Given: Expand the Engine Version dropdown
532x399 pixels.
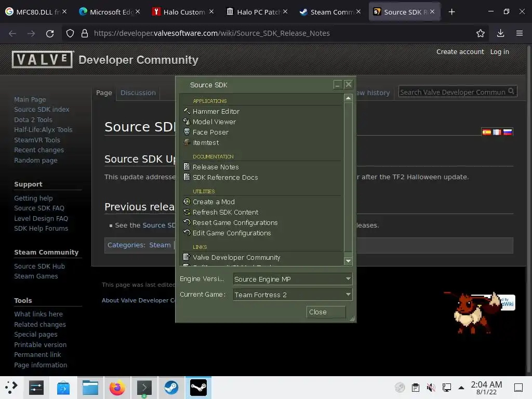Looking at the screenshot, I should click(x=293, y=279).
